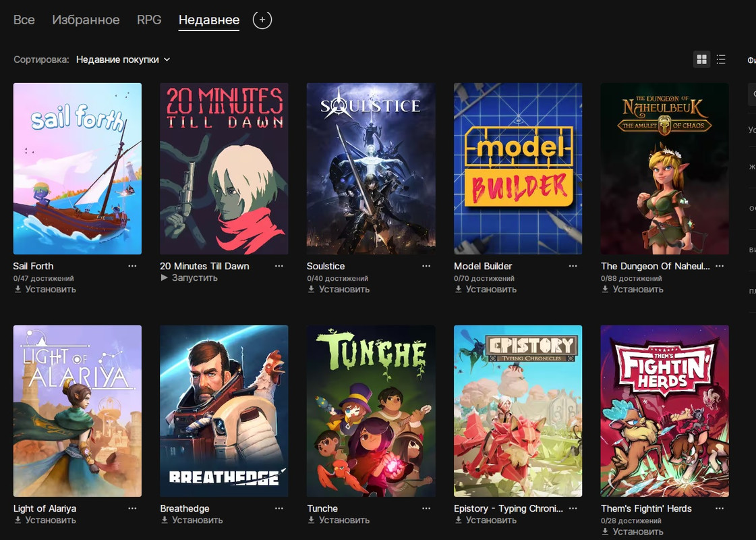Install The Dungeon Of Naheulbeuk
Screen dimensions: 756x540
click(632, 289)
